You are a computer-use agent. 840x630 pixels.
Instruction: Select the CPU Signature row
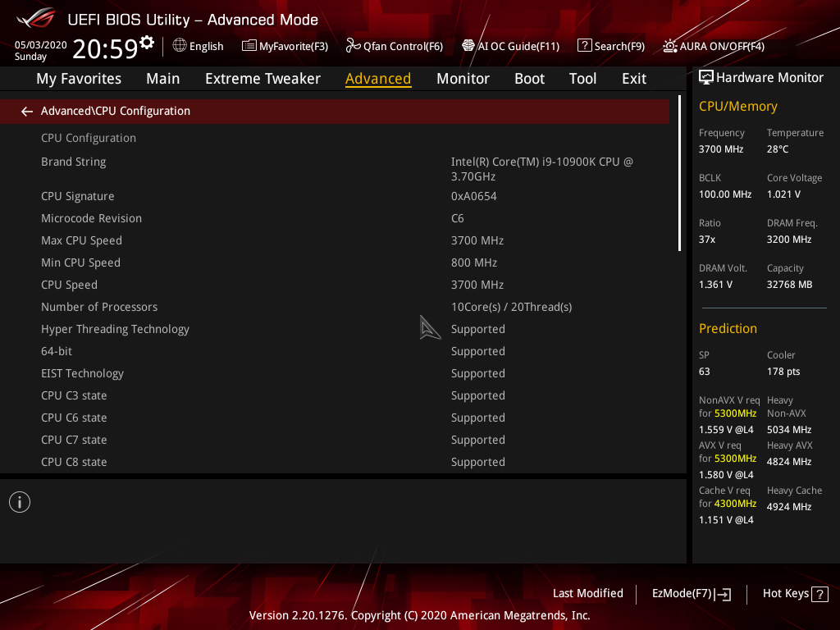coord(335,196)
